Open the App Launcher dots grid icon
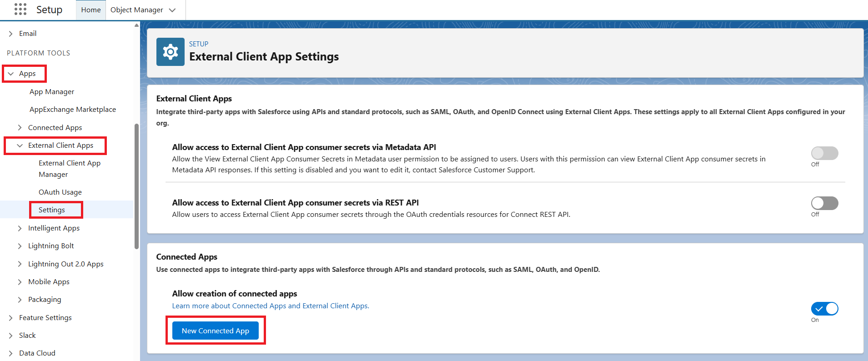 point(20,10)
